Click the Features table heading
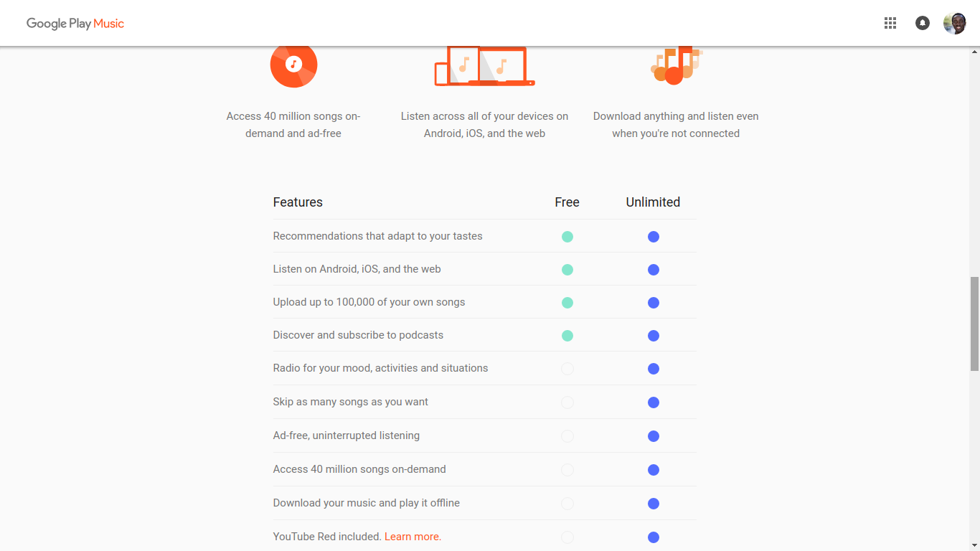The width and height of the screenshot is (980, 551). click(298, 202)
